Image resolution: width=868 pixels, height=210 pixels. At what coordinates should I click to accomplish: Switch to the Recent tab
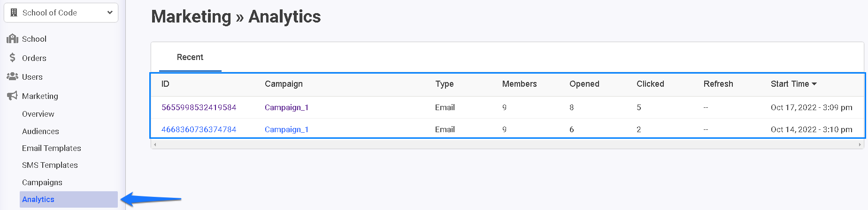click(190, 57)
